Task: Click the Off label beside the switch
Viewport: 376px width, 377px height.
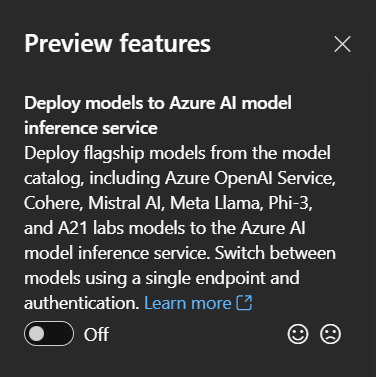Action: click(96, 334)
